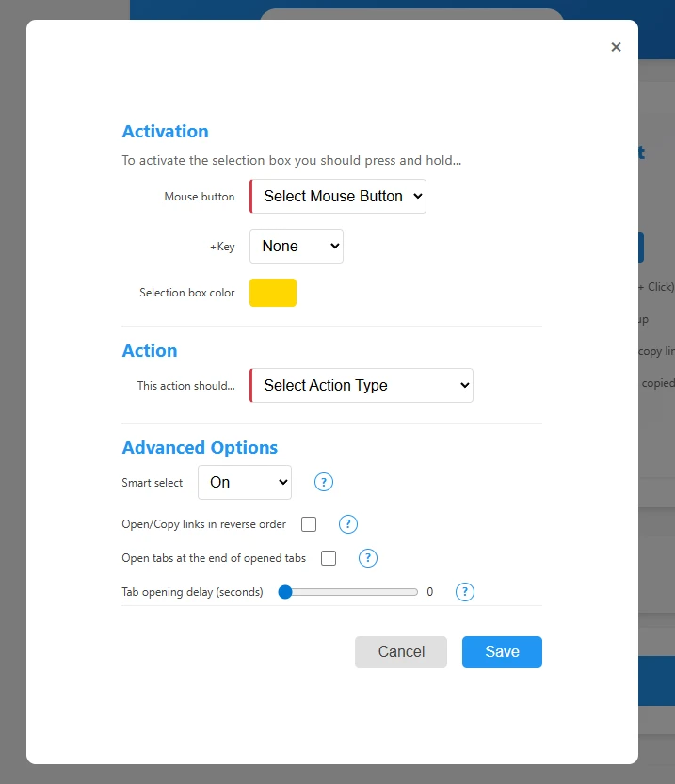The height and width of the screenshot is (784, 675).
Task: Click the "Open tabs at the end" label text
Action: [214, 558]
